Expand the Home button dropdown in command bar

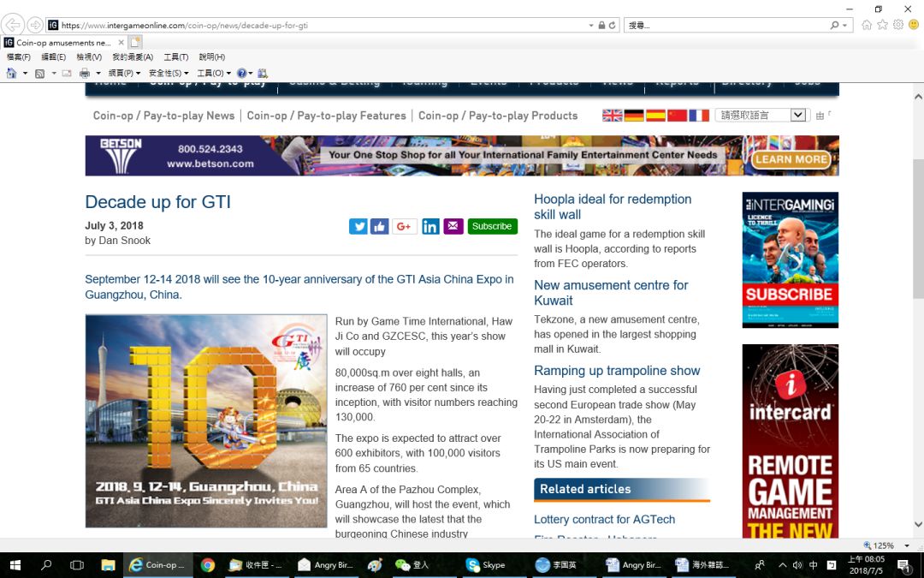click(25, 73)
